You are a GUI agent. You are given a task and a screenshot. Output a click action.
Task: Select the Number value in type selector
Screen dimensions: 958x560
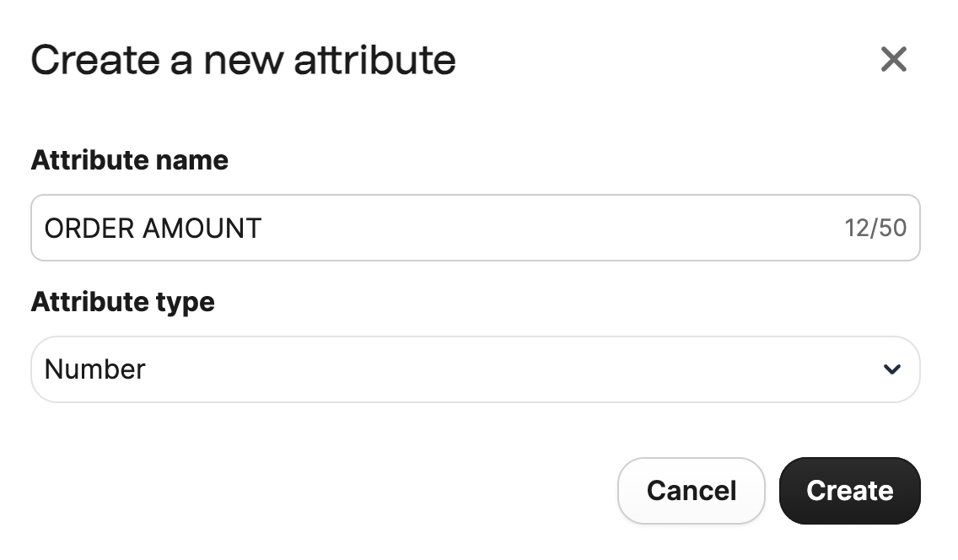(95, 369)
